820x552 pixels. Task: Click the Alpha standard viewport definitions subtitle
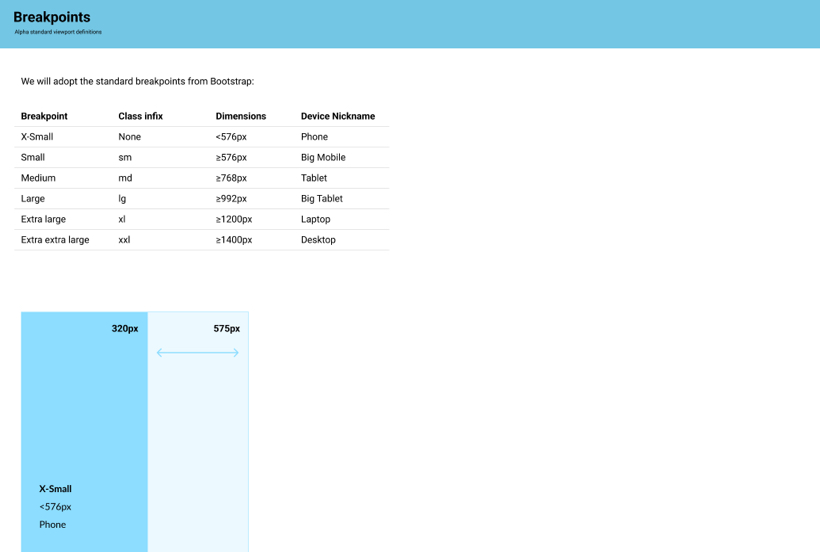tap(58, 32)
